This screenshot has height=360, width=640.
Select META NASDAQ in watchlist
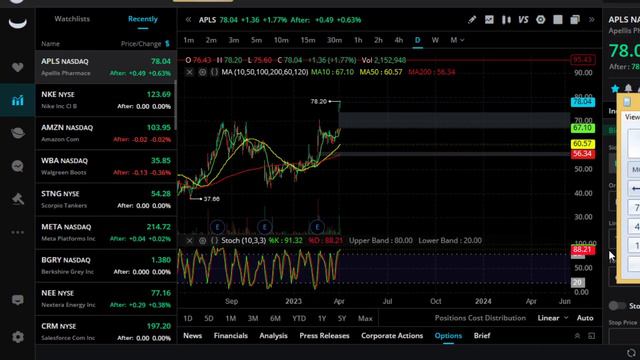point(106,232)
